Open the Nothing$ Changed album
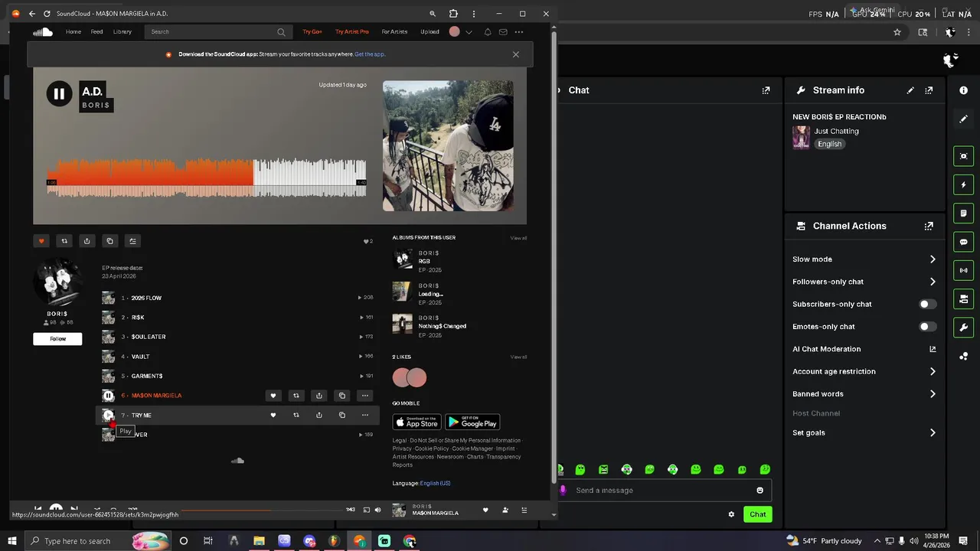Image resolution: width=980 pixels, height=551 pixels. (x=443, y=326)
